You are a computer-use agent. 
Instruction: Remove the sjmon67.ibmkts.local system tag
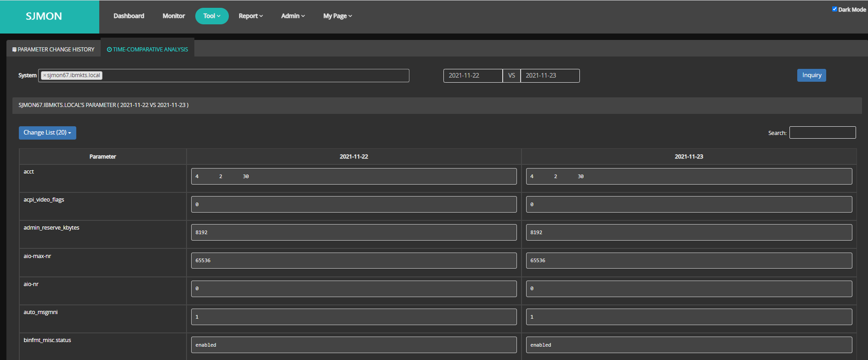(x=45, y=76)
